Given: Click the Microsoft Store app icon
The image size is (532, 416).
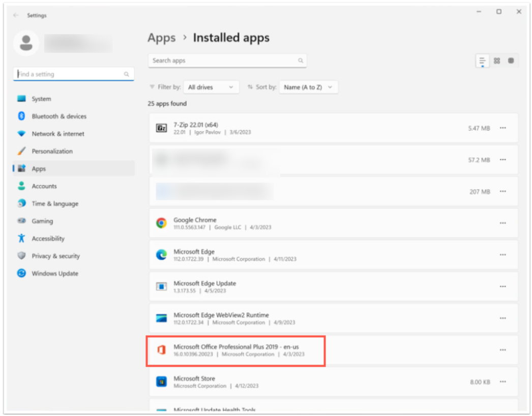Looking at the screenshot, I should point(161,381).
